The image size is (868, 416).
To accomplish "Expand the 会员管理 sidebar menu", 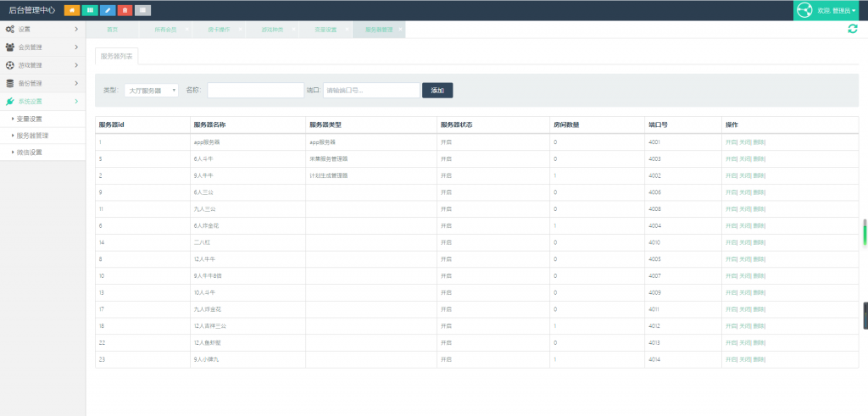I will tap(42, 47).
